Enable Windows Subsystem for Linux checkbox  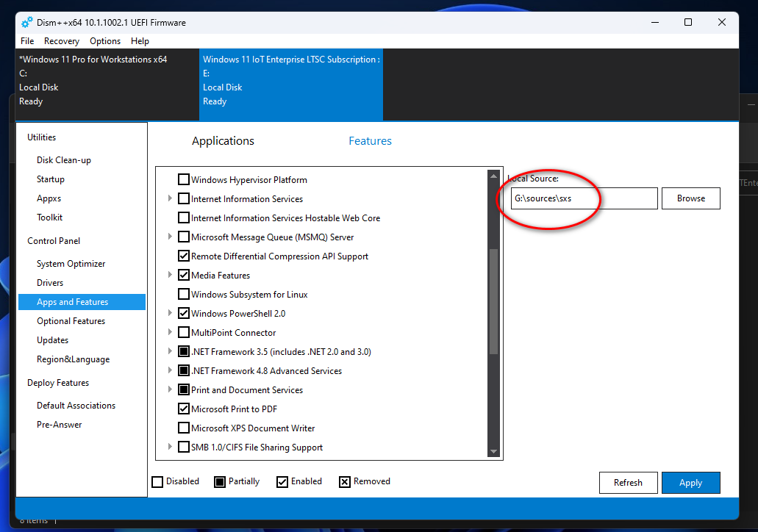tap(184, 294)
